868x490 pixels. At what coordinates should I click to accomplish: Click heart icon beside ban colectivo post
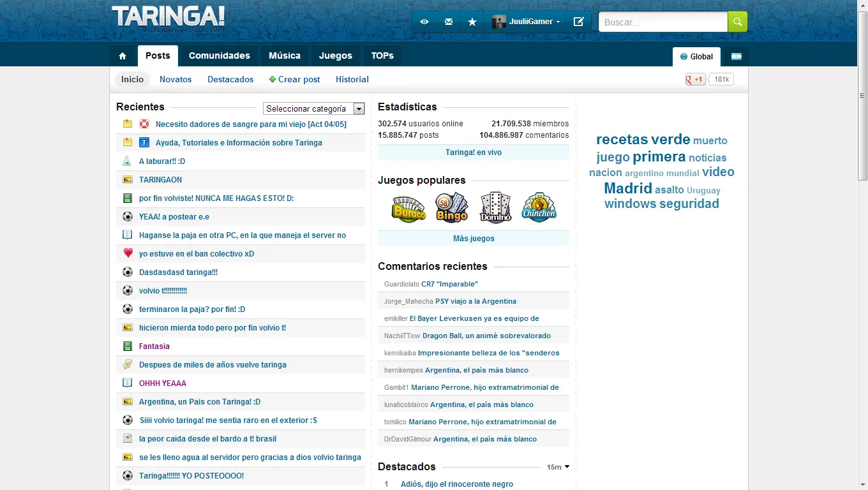tap(127, 253)
